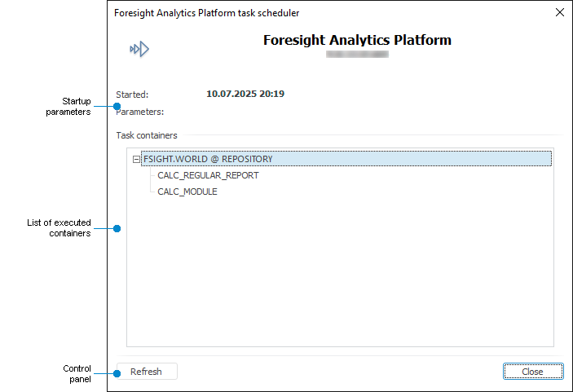
Task: Select the FSIGHT.WORLD @ REPOSITORY container
Action: point(346,159)
